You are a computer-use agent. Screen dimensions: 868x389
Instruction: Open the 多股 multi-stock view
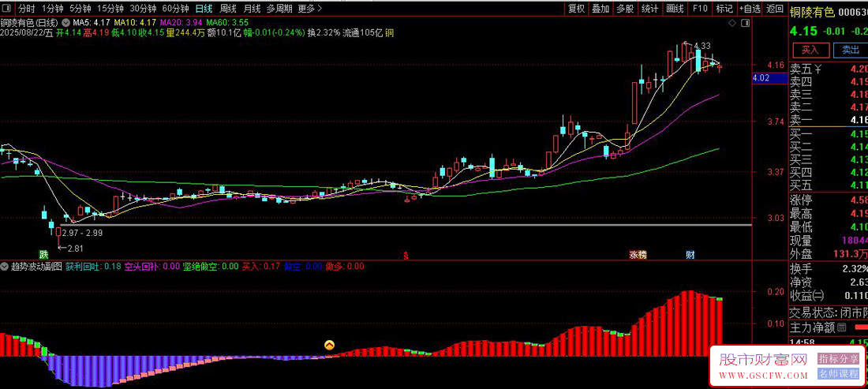625,9
